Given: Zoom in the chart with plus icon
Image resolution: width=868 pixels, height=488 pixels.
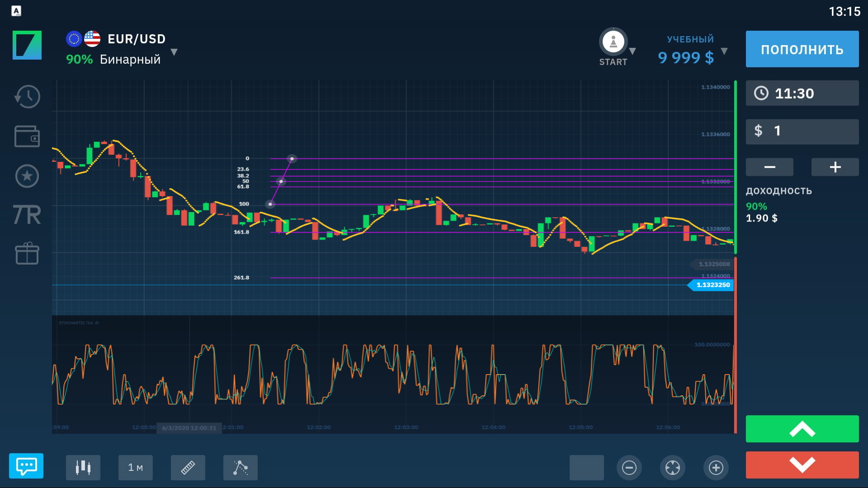Looking at the screenshot, I should pyautogui.click(x=716, y=467).
